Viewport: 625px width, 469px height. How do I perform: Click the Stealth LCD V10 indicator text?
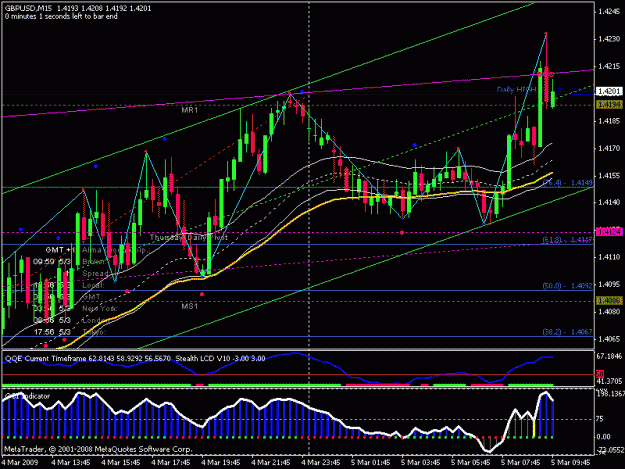coord(220,358)
